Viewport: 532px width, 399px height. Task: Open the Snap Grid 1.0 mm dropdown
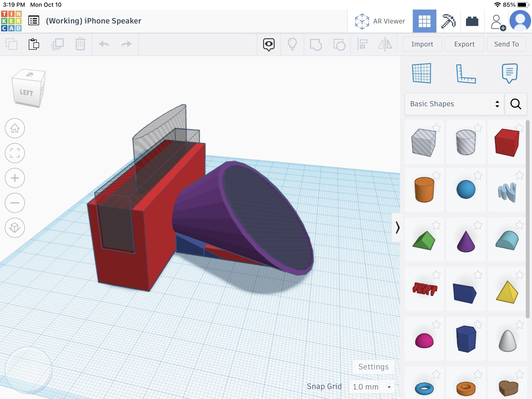click(371, 387)
